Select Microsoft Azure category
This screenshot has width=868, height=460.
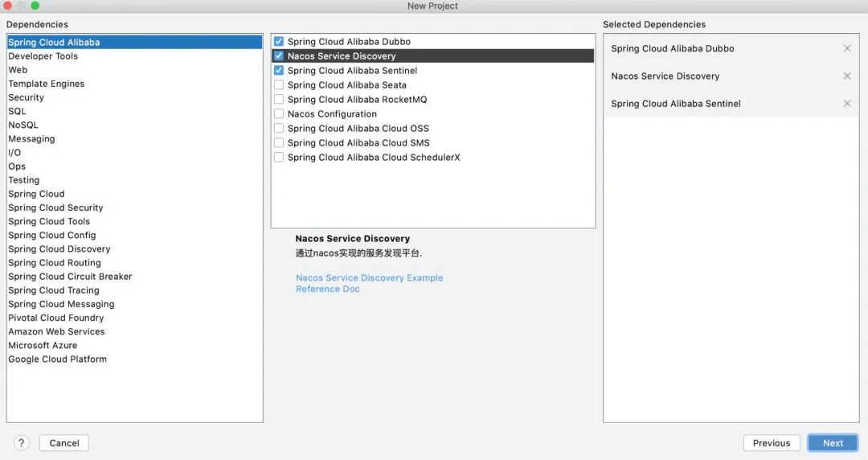(134, 345)
